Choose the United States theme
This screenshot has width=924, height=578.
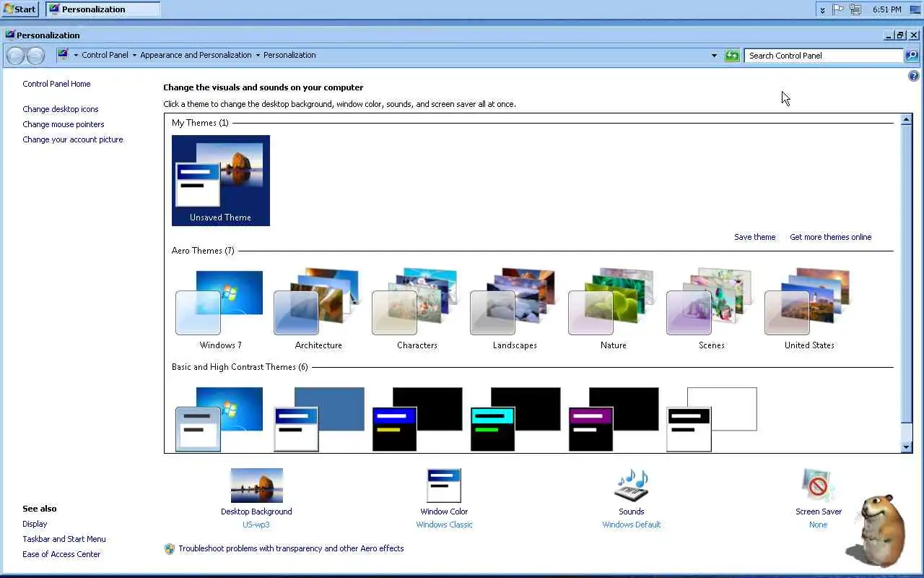tap(809, 309)
